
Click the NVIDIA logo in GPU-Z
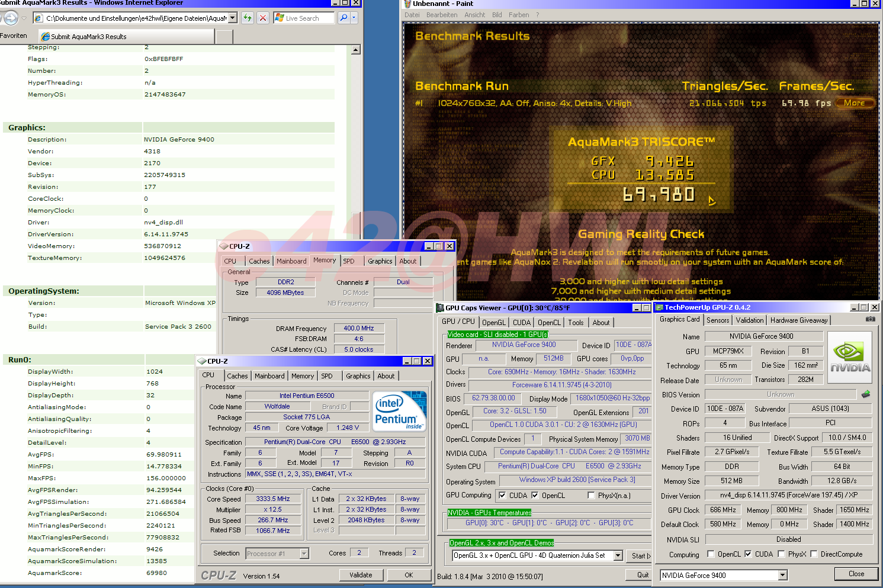tap(849, 357)
